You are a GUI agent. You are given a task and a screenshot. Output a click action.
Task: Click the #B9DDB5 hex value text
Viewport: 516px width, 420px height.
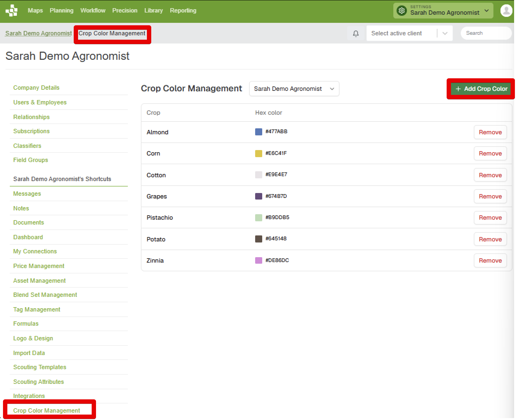pyautogui.click(x=277, y=217)
